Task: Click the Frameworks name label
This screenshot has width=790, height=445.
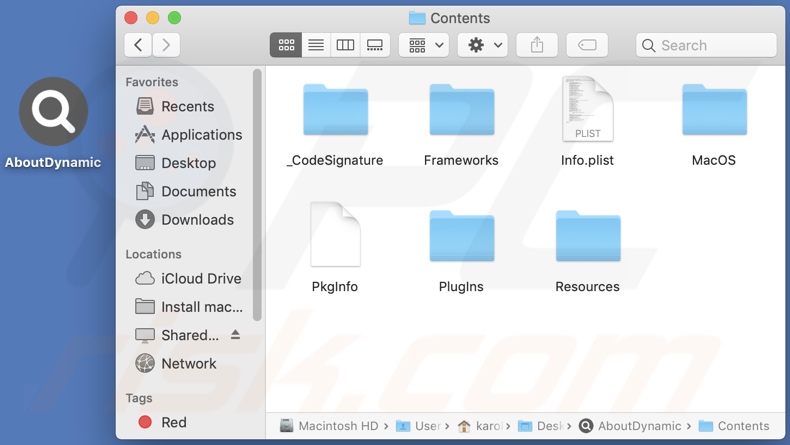Action: point(461,160)
